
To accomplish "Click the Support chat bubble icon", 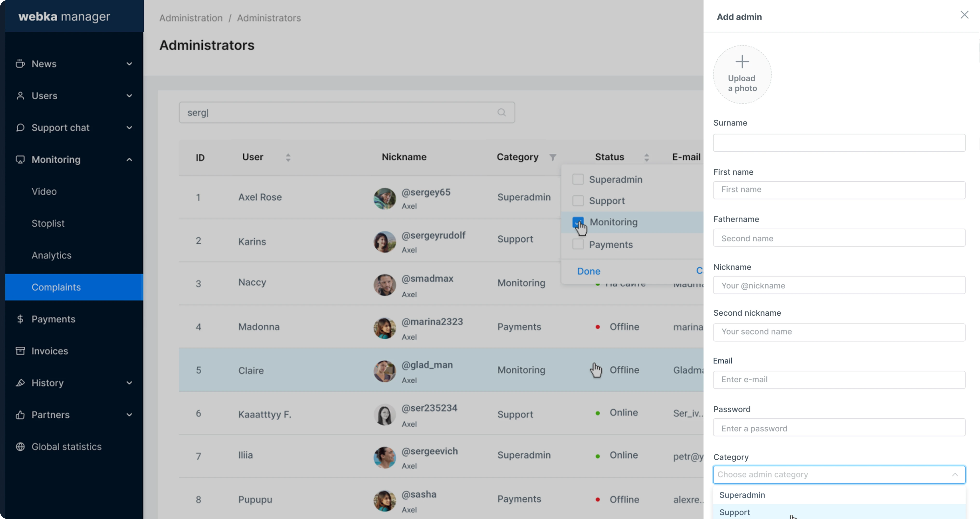I will pos(20,128).
